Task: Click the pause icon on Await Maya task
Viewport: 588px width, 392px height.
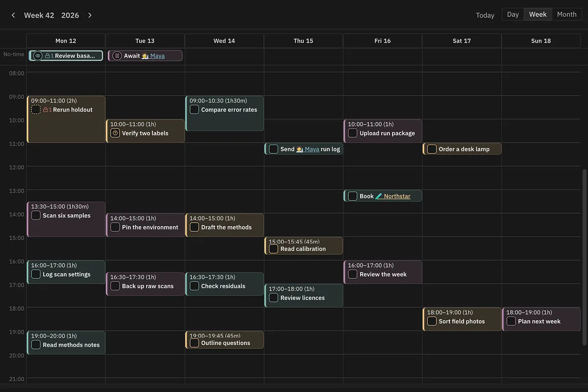Action: click(x=117, y=56)
